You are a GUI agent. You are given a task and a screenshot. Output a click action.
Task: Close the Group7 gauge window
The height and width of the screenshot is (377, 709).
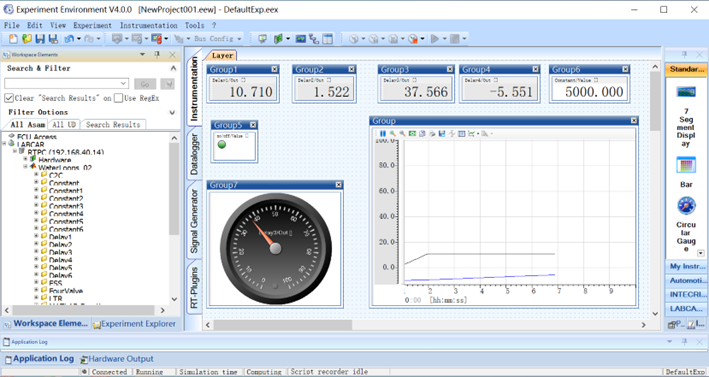[x=339, y=185]
